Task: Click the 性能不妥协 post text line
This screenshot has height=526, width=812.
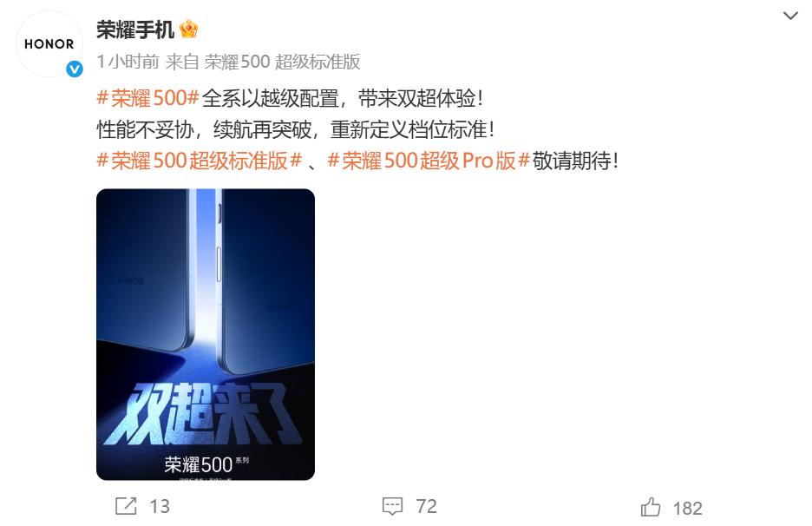Action: click(296, 129)
